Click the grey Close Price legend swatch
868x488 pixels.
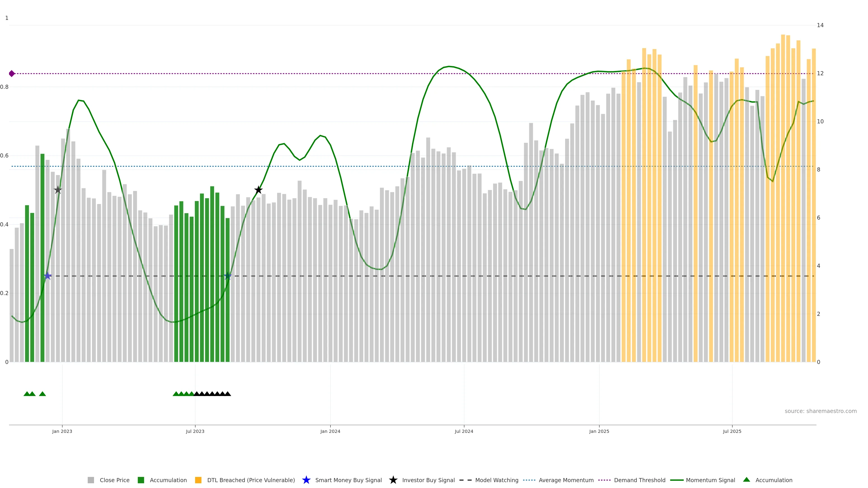pos(91,480)
